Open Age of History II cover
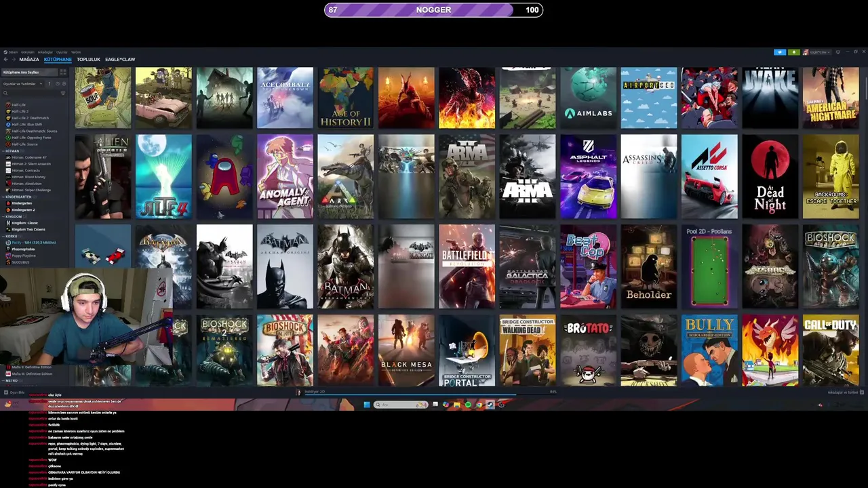The image size is (868, 488). 346,98
